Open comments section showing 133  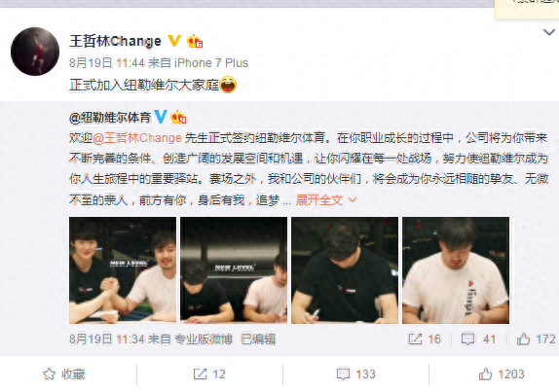[355, 374]
